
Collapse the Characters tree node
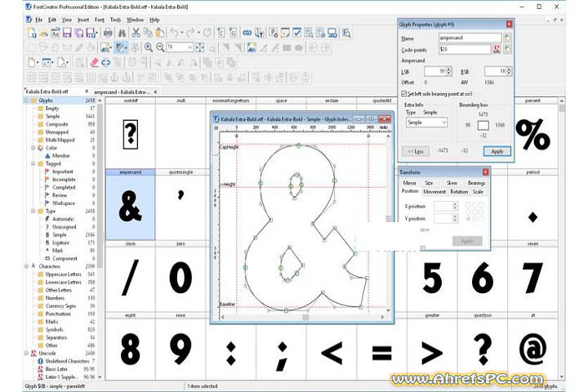[26, 266]
